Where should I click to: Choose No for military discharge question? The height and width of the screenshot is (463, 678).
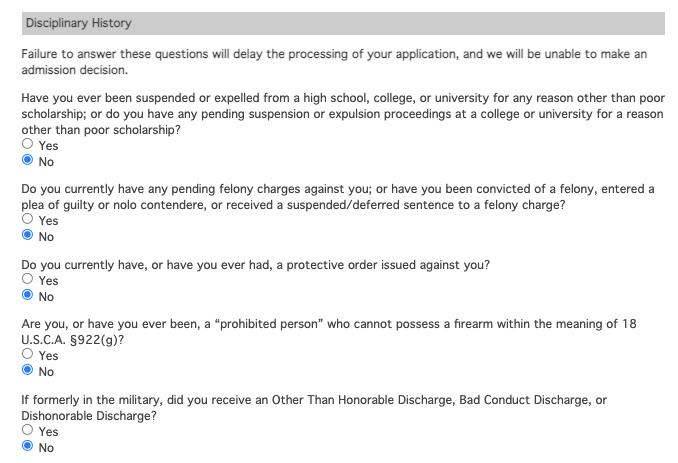pyautogui.click(x=27, y=447)
